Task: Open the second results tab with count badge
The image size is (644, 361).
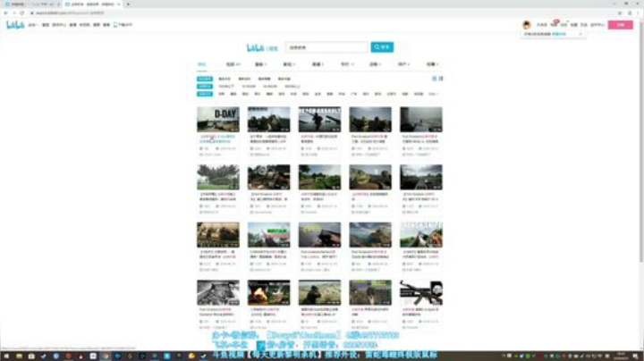Action: [x=233, y=64]
